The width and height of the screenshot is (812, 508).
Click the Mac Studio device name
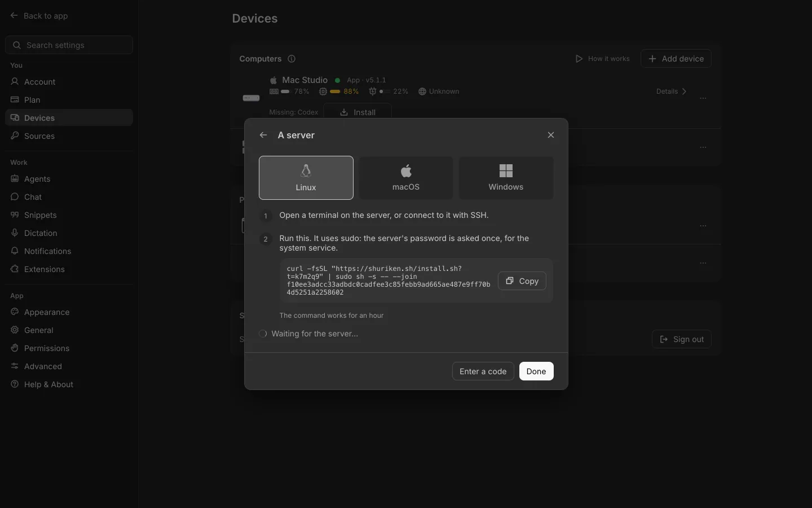305,80
